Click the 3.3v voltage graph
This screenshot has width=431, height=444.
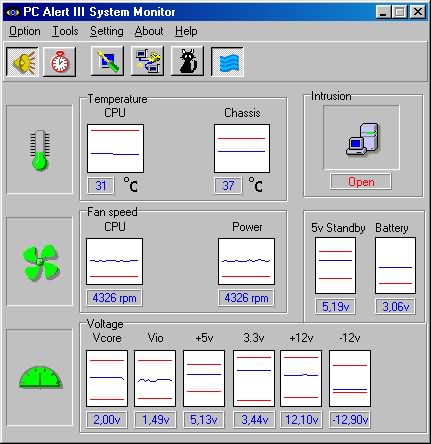pyautogui.click(x=254, y=378)
